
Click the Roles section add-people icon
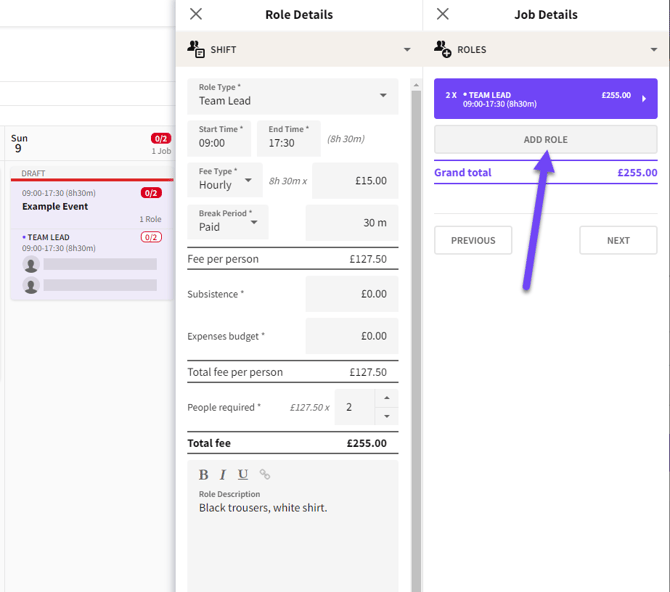[x=443, y=49]
